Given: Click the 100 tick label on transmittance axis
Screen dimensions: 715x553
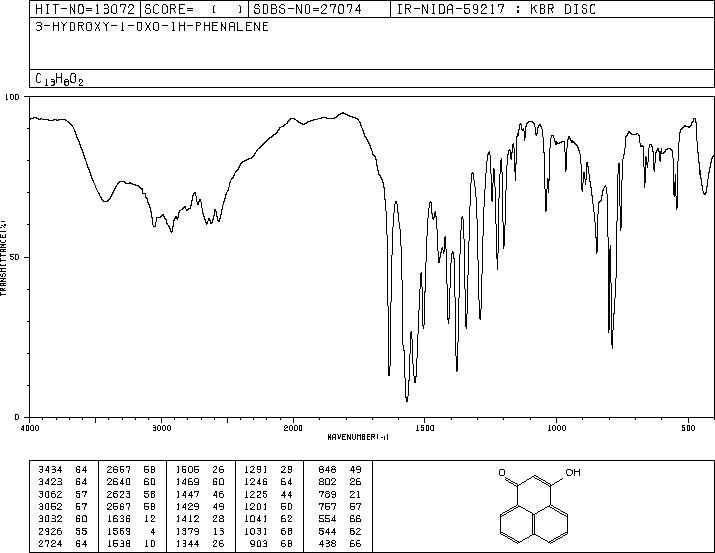Looking at the screenshot, I should tap(12, 97).
